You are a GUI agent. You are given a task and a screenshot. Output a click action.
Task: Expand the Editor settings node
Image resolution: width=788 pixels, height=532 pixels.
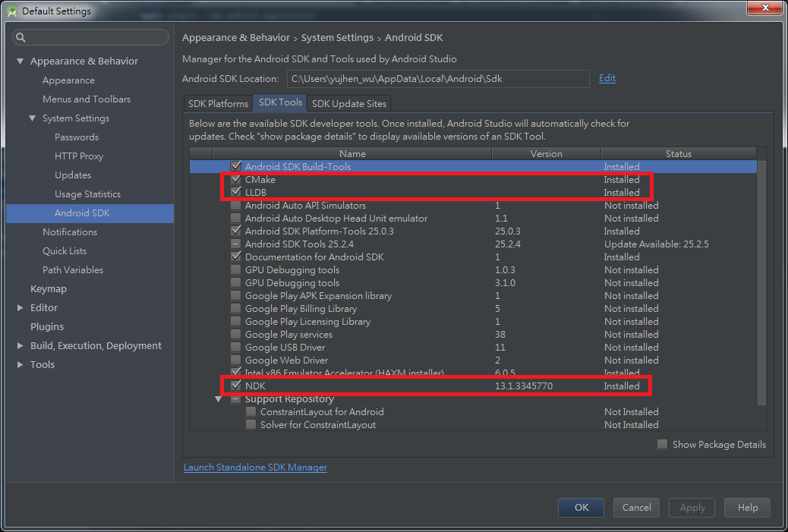(20, 307)
